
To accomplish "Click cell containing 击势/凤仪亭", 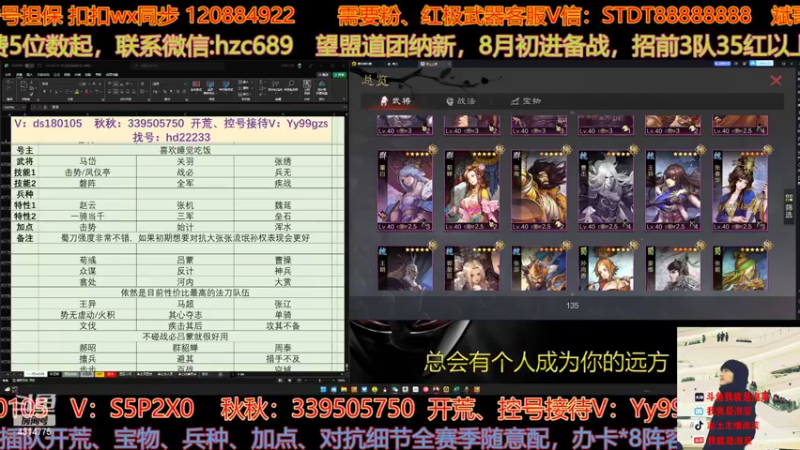I will tap(87, 172).
